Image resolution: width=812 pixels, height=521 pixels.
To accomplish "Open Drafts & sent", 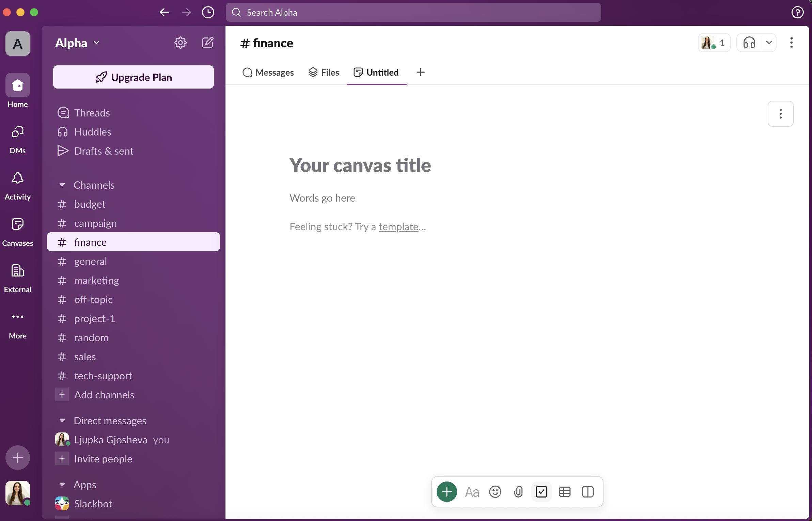I will [x=134, y=151].
